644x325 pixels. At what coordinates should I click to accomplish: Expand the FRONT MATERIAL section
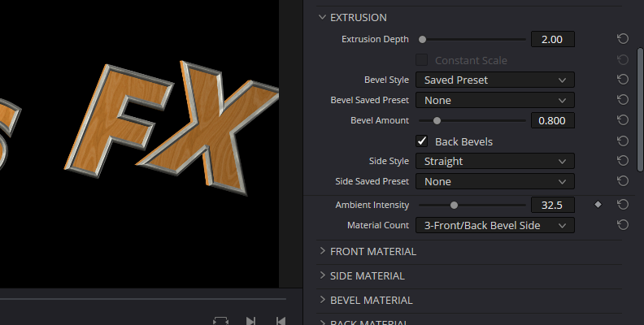[373, 251]
